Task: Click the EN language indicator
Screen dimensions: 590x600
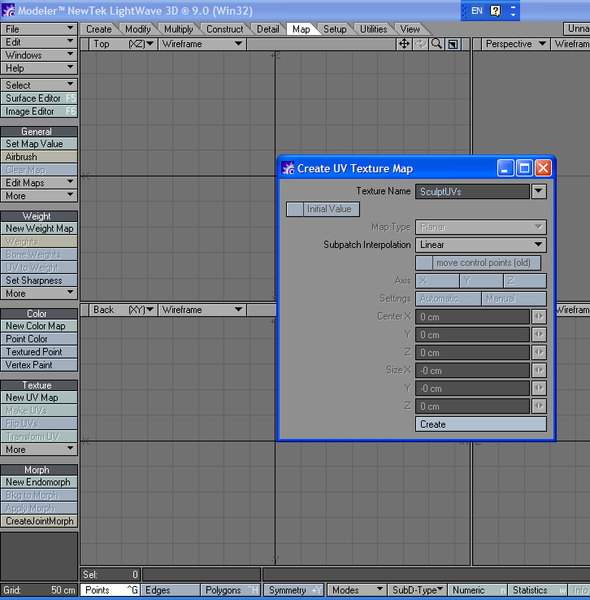Action: (476, 11)
